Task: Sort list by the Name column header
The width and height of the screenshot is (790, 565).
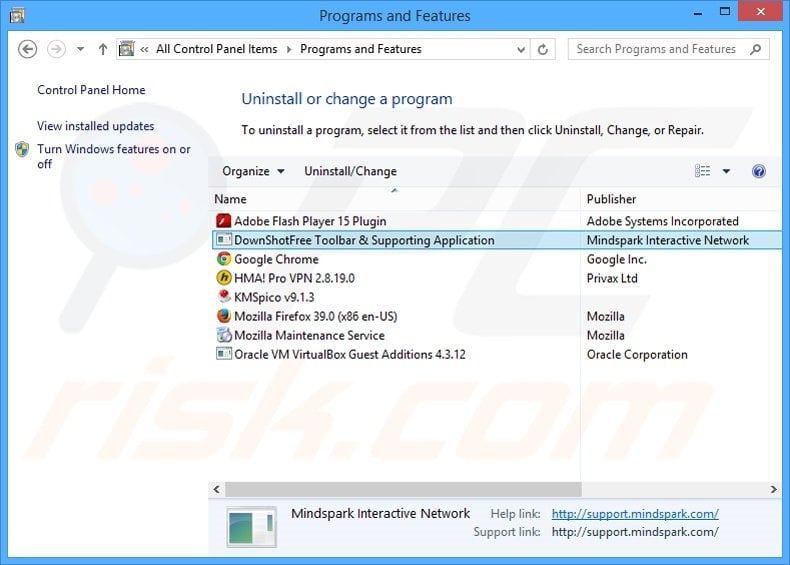Action: 395,199
